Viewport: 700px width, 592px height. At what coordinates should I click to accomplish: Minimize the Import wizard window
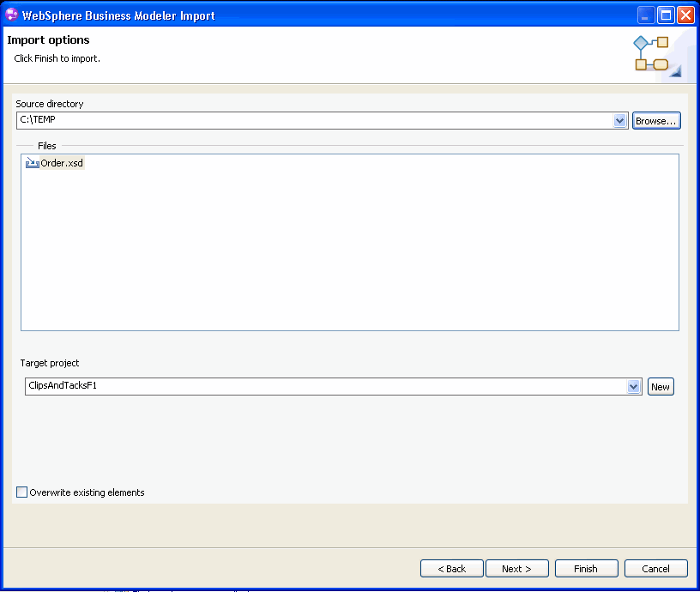point(647,15)
